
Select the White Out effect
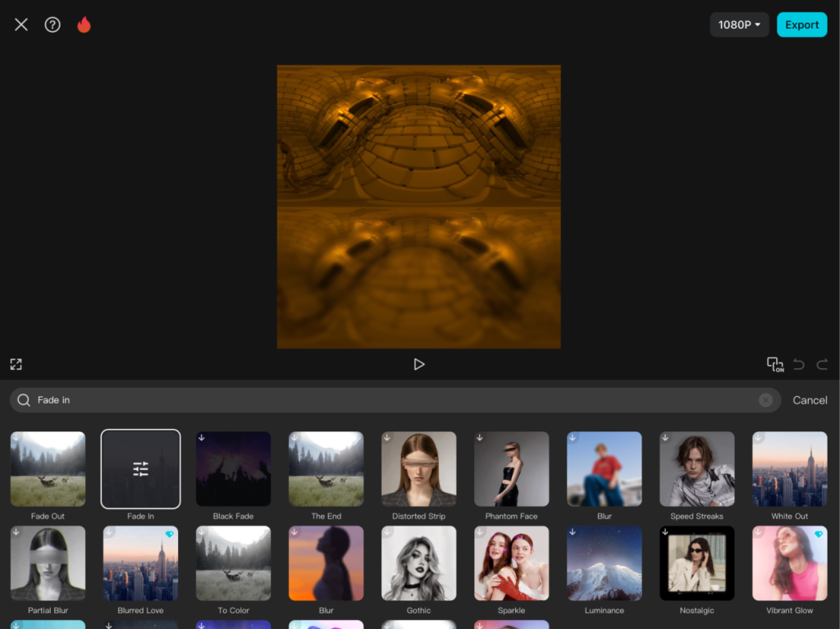point(789,469)
